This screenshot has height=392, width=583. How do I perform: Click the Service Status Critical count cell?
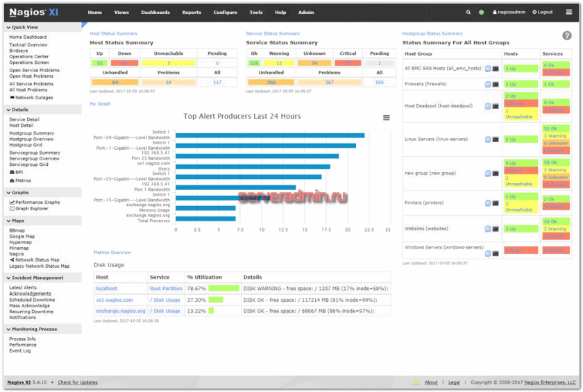[348, 63]
